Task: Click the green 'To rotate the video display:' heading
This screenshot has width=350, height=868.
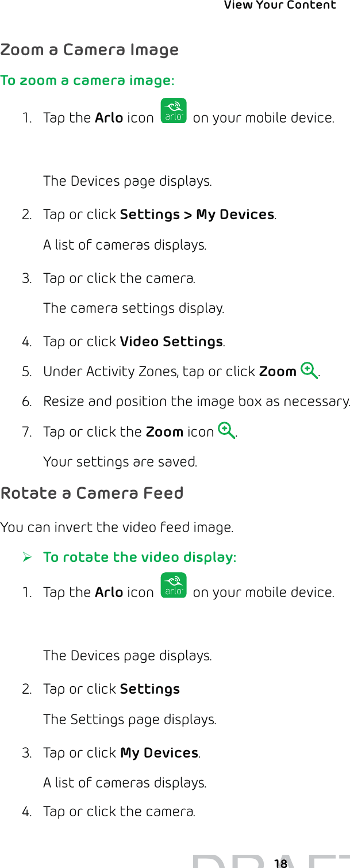Action: (x=139, y=557)
